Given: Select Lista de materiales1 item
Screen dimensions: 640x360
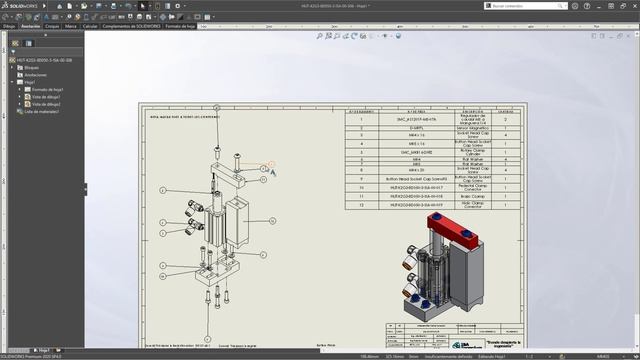Looking at the screenshot, I should [38, 111].
